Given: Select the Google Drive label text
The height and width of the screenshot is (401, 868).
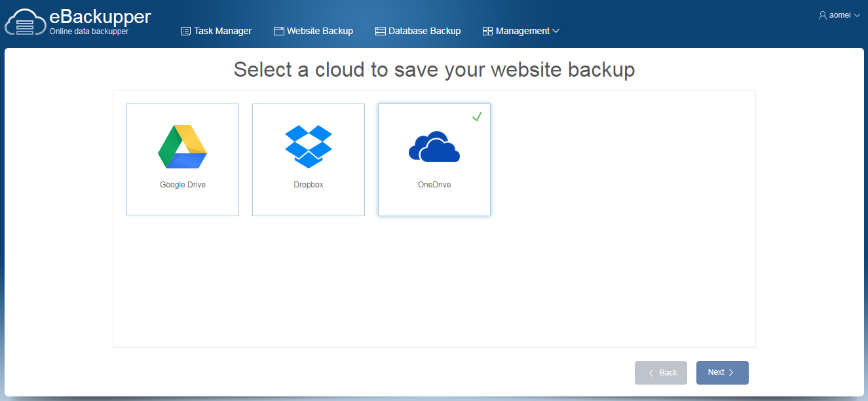Looking at the screenshot, I should coord(183,185).
